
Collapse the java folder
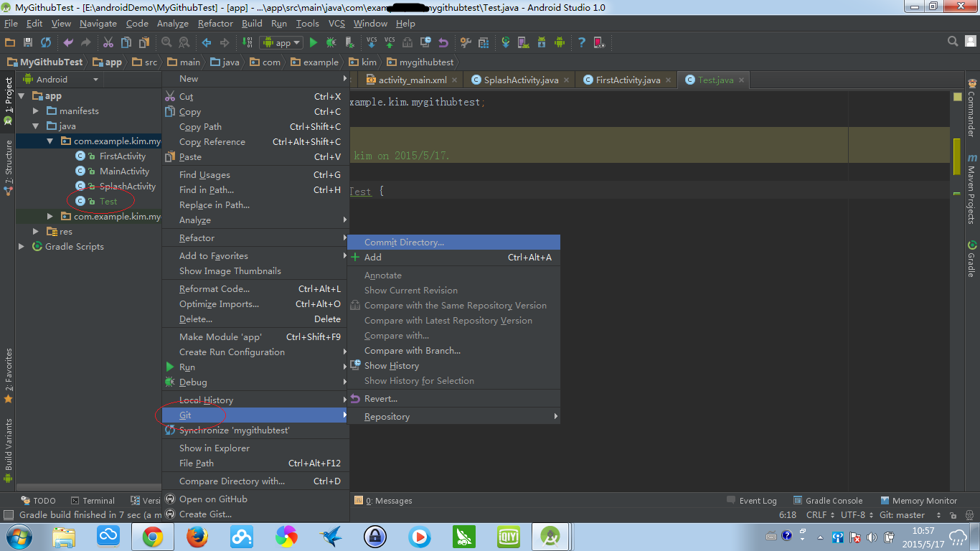(36, 126)
